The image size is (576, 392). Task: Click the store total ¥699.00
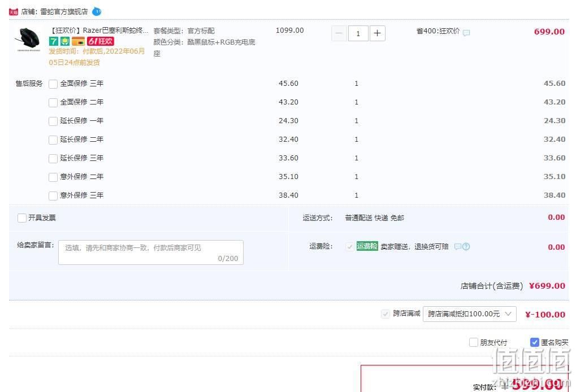547,286
